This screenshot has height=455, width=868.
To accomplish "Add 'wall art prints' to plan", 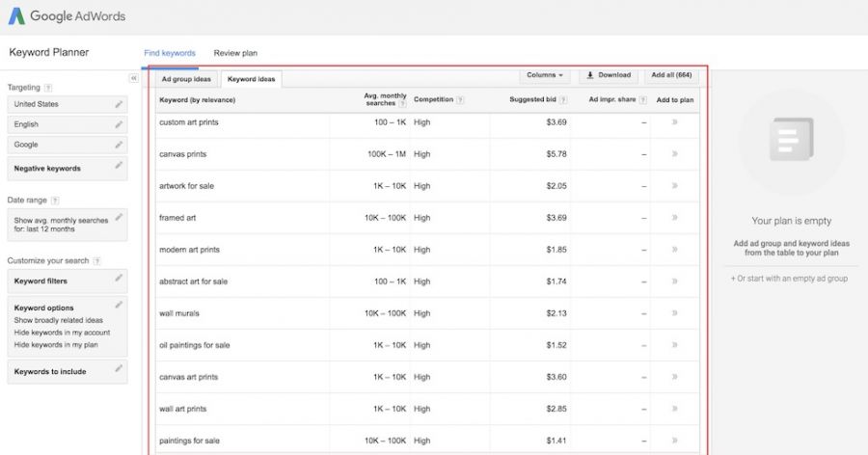I will coord(675,409).
